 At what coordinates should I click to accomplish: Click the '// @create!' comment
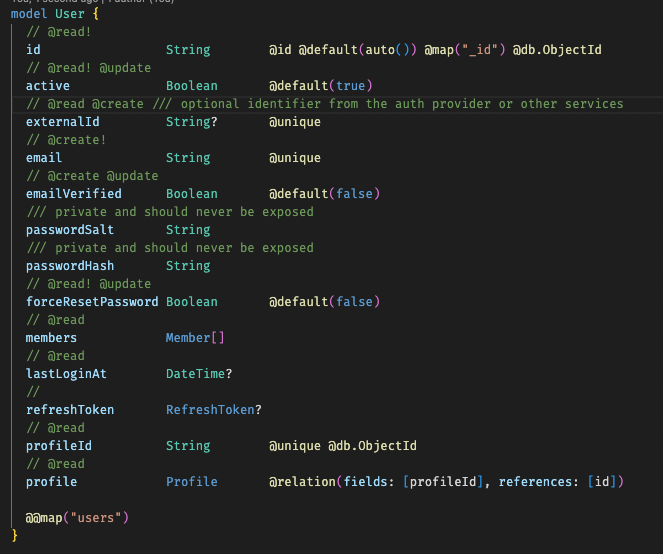coord(66,140)
